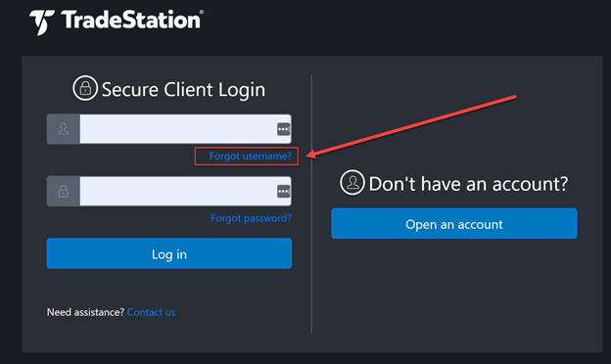Click the Need assistance? text
Image resolution: width=611 pixels, height=364 pixels.
pos(85,312)
